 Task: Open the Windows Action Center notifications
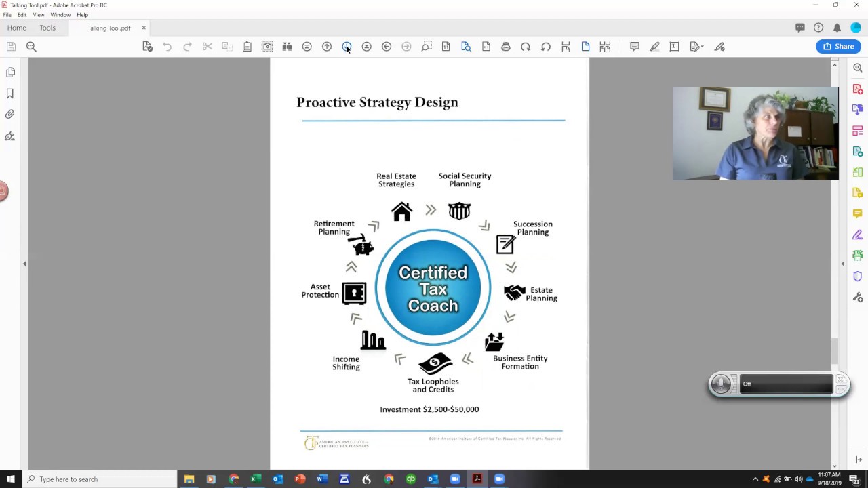[854, 479]
